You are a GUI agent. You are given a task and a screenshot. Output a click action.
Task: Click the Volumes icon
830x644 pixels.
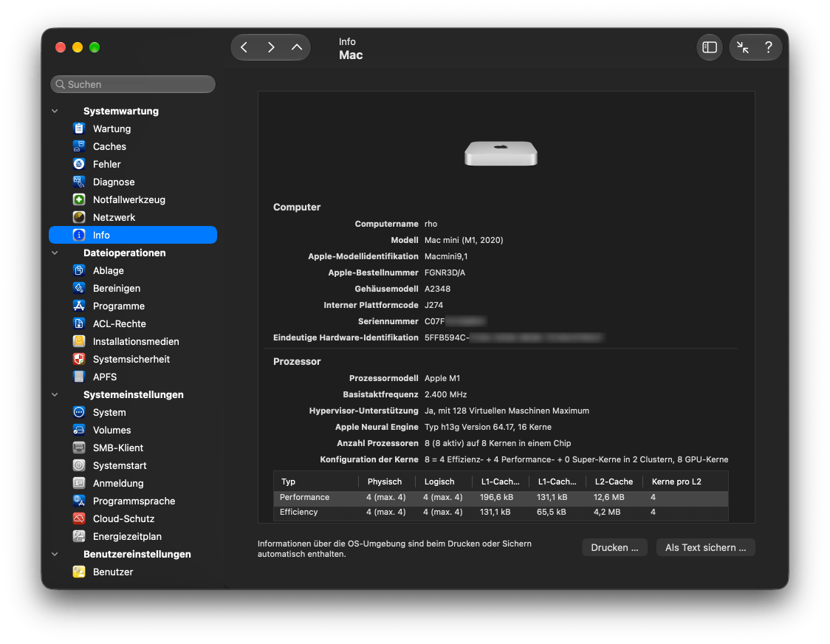tap(79, 430)
